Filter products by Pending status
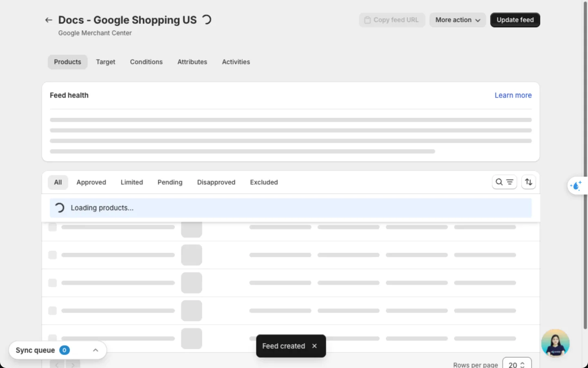The height and width of the screenshot is (368, 588). pyautogui.click(x=170, y=182)
